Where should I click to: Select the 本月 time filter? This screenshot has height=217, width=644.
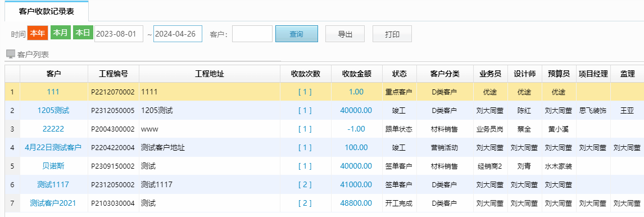(x=61, y=33)
